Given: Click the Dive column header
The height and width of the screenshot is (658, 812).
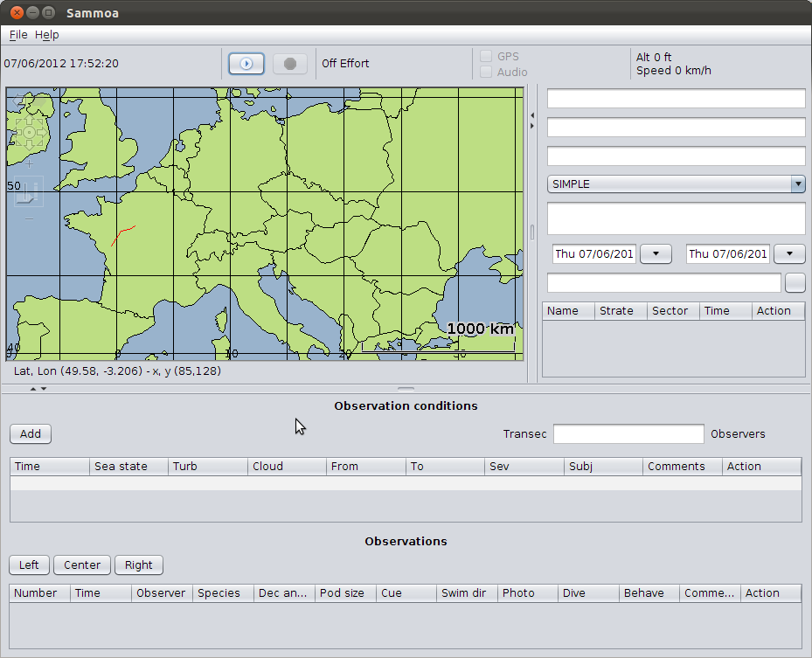Looking at the screenshot, I should [589, 593].
